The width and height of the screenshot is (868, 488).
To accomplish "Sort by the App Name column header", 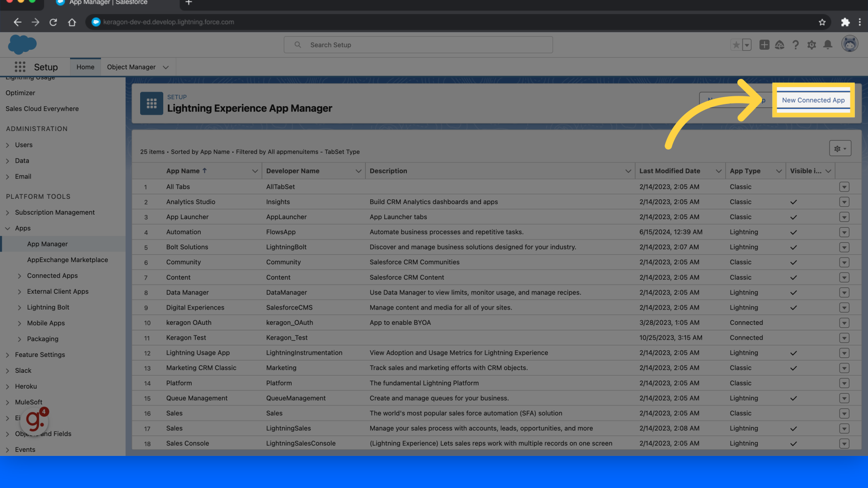I will click(x=186, y=171).
